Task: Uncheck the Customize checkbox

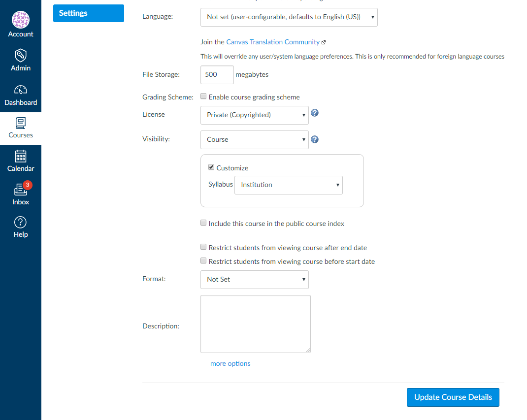Action: click(x=211, y=167)
